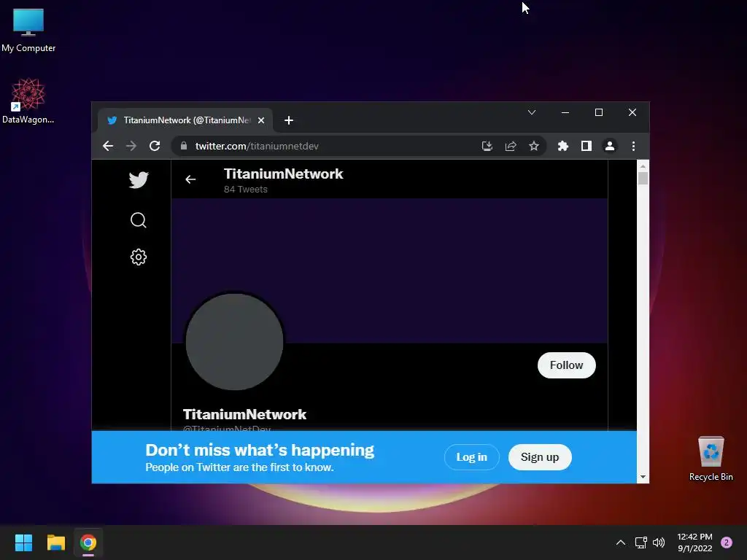Follow the TitaniumNetwork account
The width and height of the screenshot is (747, 560).
pos(566,365)
